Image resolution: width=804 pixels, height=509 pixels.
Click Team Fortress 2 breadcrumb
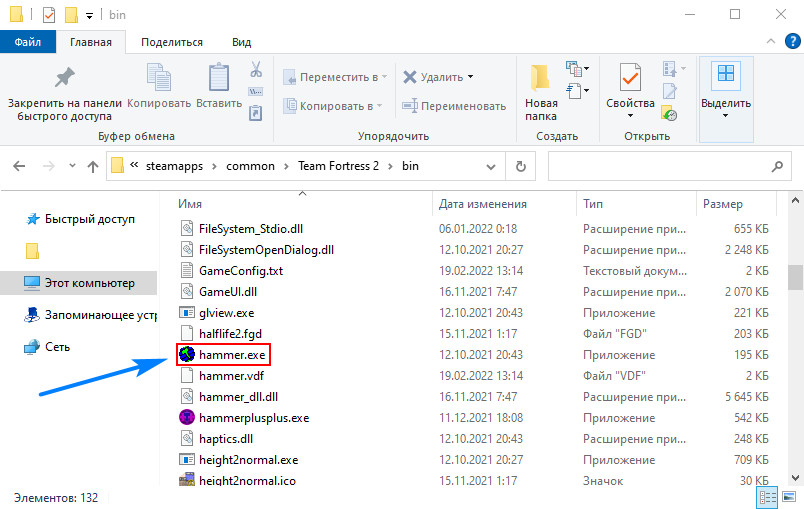pyautogui.click(x=338, y=166)
